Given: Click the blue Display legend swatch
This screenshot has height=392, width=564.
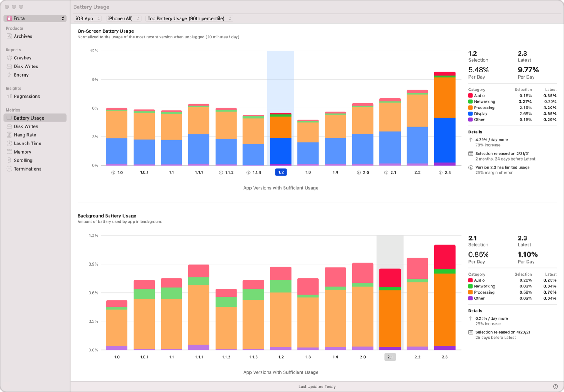Looking at the screenshot, I should [470, 114].
